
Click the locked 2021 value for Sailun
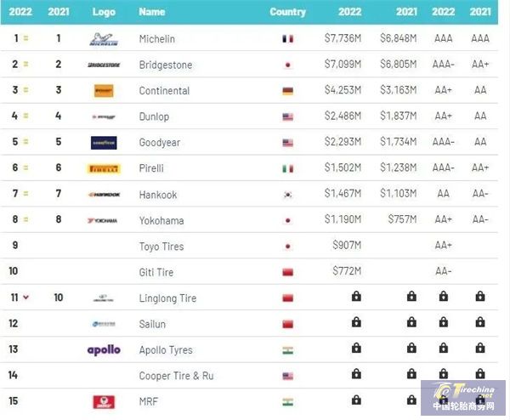[411, 322]
